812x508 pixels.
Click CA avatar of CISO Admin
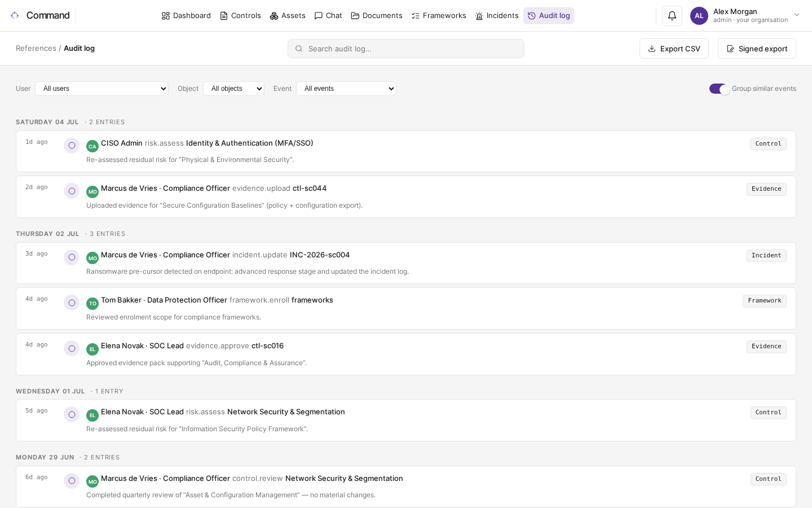[x=92, y=146]
